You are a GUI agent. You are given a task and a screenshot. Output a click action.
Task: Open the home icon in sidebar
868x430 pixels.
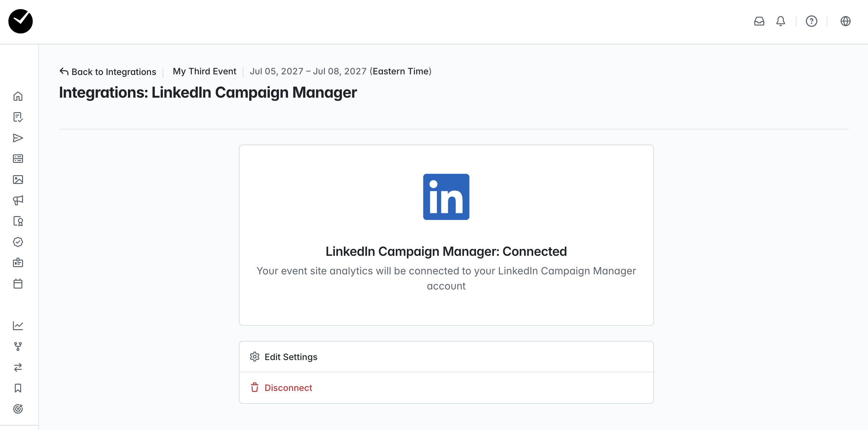tap(18, 96)
